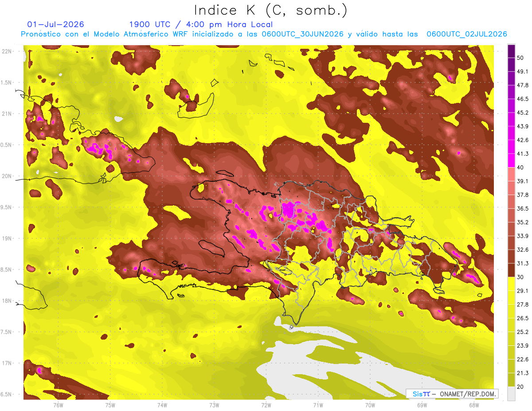Click the longitude axis label '68W'

coord(474,405)
